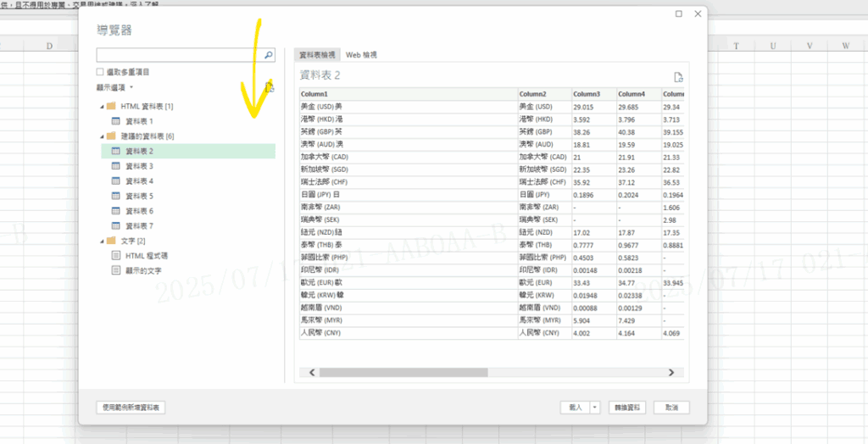Image resolution: width=868 pixels, height=444 pixels.
Task: Click the refresh icon above the table tree
Action: [269, 86]
